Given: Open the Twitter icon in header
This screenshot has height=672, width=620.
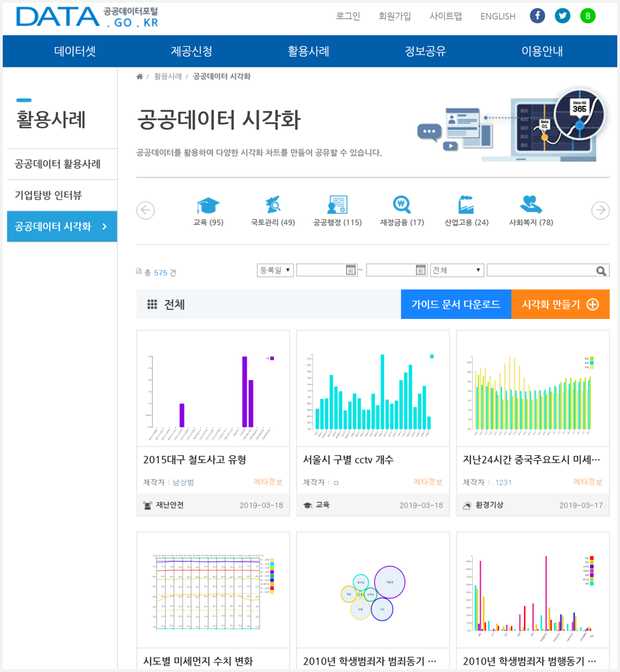Looking at the screenshot, I should point(563,16).
